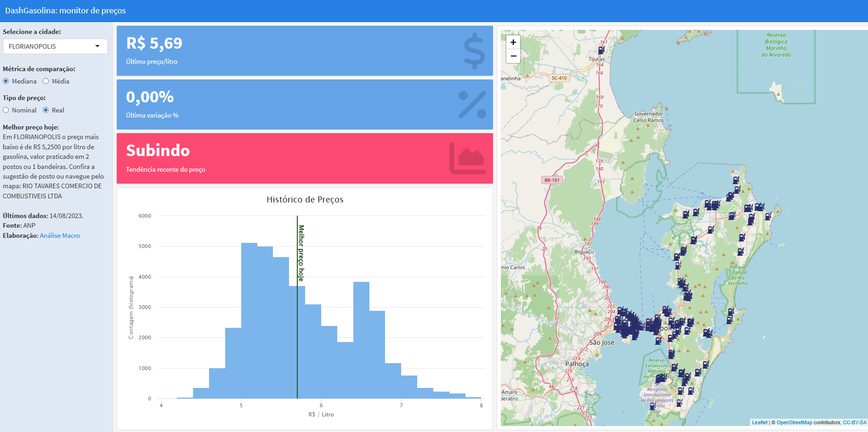
Task: Open the Leaflet attribution link
Action: point(760,422)
